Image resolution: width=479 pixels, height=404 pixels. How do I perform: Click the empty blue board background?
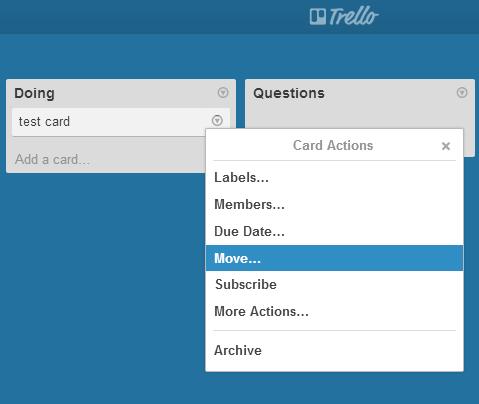click(100, 283)
